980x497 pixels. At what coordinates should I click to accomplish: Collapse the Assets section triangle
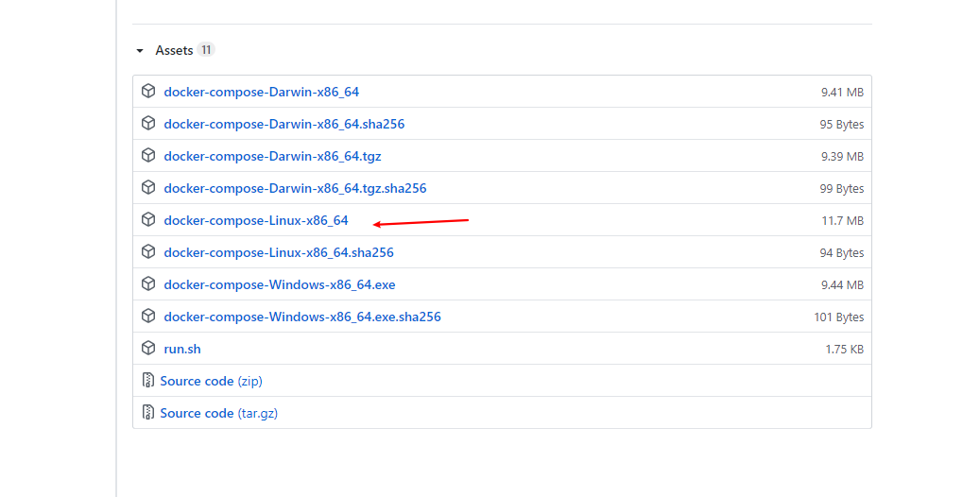(x=140, y=51)
